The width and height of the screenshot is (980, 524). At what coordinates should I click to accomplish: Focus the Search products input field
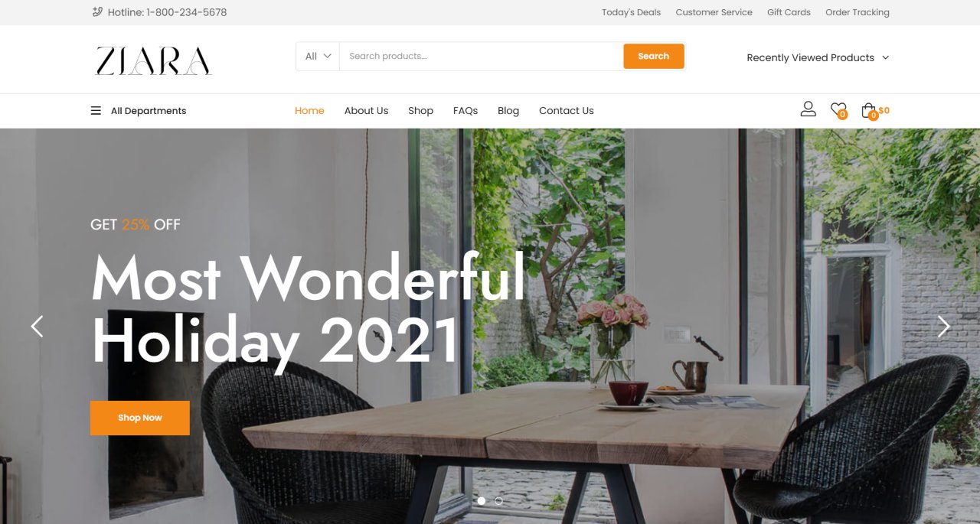(x=481, y=56)
